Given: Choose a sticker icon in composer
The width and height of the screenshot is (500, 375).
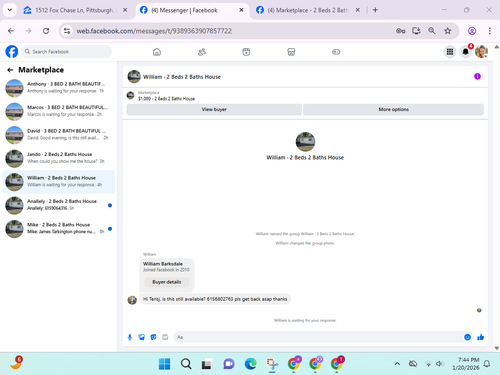Looking at the screenshot, I should [153, 337].
